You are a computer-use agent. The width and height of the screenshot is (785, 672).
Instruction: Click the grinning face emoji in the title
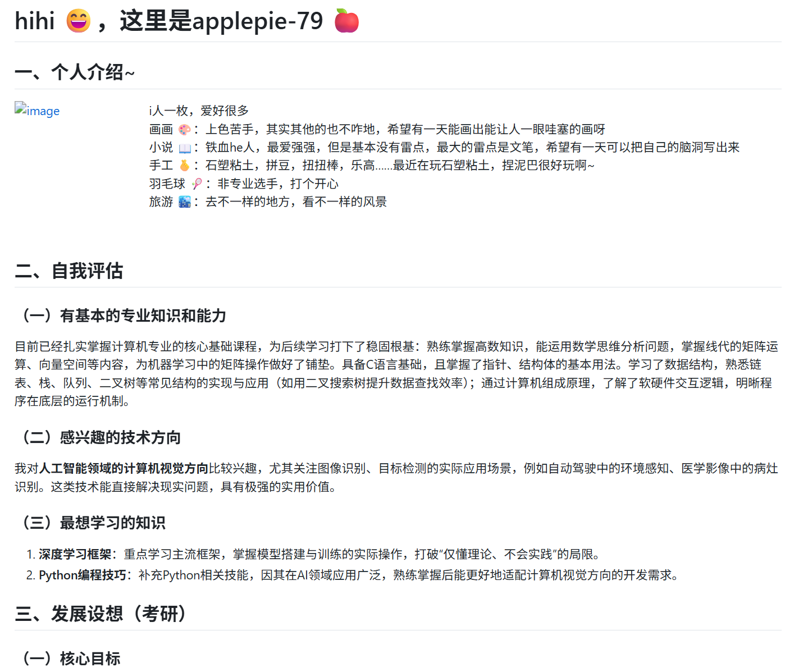click(77, 21)
